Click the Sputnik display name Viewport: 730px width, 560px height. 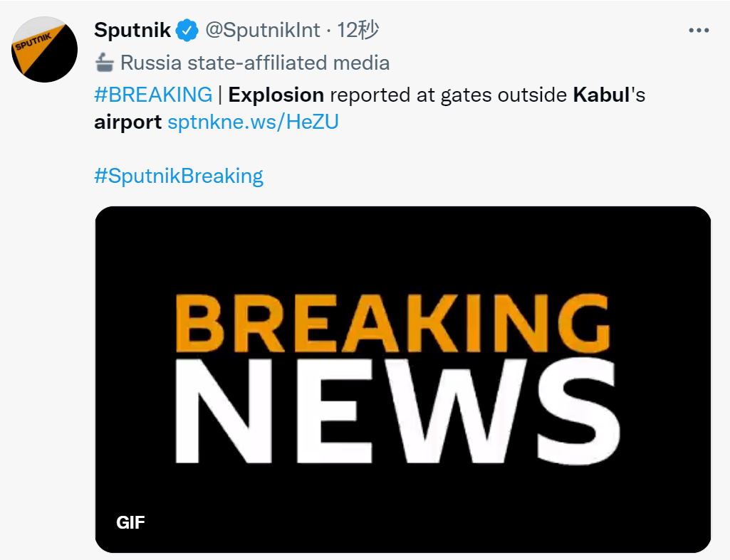tap(132, 30)
